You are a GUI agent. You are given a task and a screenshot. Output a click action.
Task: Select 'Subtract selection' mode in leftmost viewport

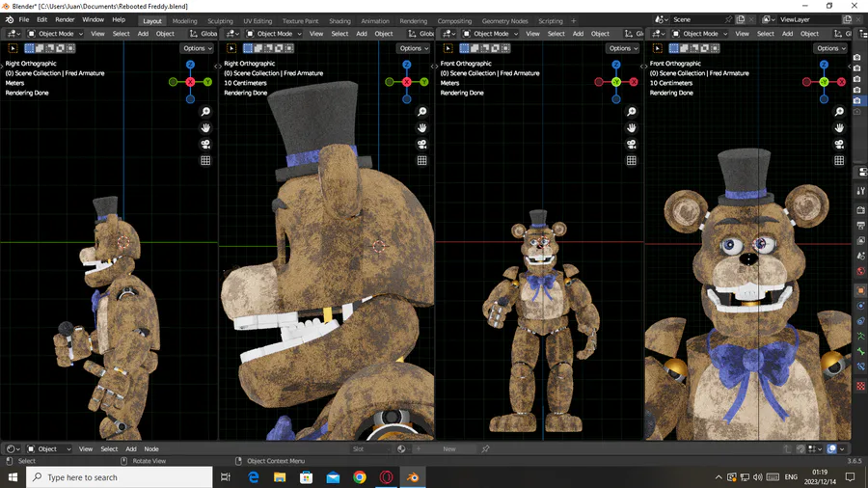click(x=50, y=48)
